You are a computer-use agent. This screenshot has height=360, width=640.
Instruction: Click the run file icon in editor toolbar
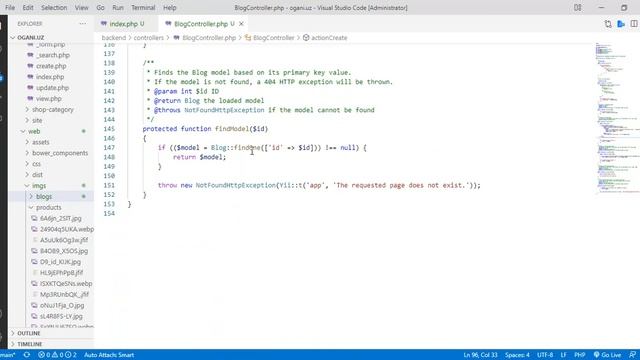pyautogui.click(x=621, y=24)
